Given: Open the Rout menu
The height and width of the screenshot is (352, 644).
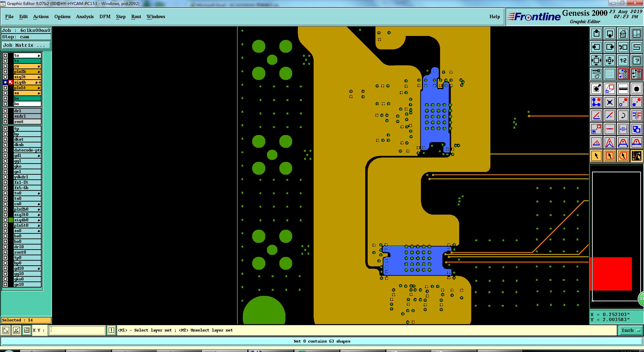Looking at the screenshot, I should (x=136, y=16).
